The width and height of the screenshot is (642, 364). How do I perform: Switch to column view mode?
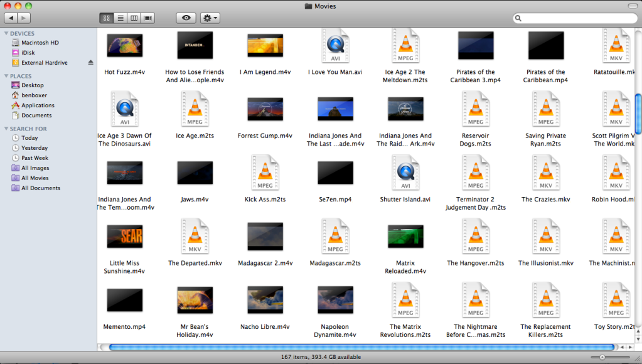[x=134, y=18]
